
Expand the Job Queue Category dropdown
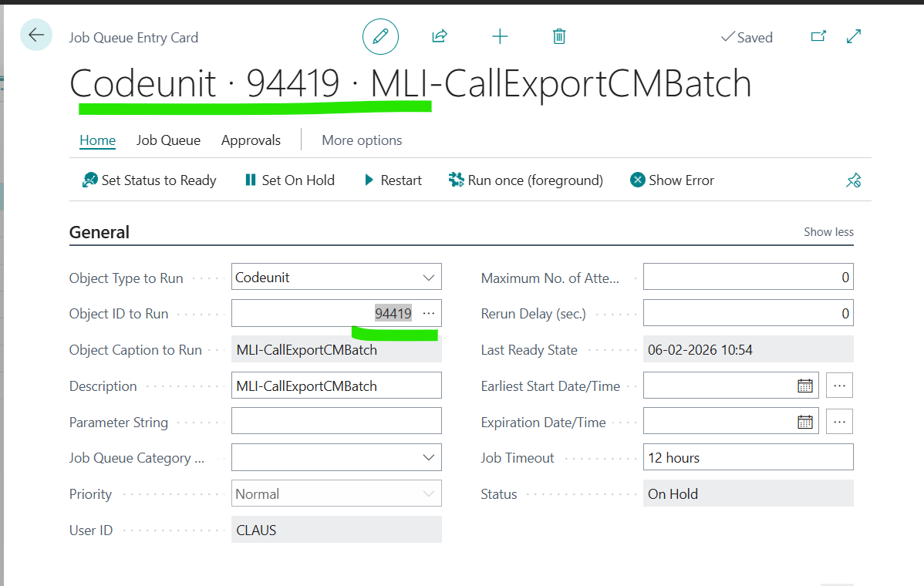click(x=429, y=458)
